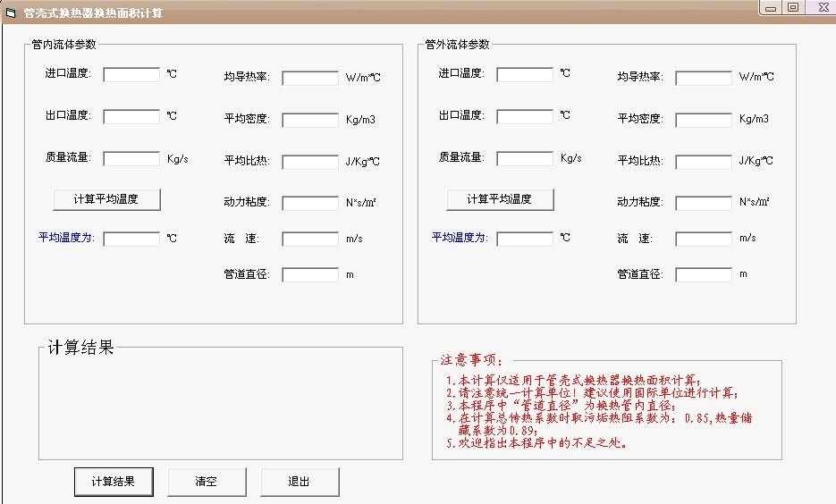Click the 管内流体 均导热率 input field
Viewport: 836px width, 504px height.
pyautogui.click(x=310, y=79)
